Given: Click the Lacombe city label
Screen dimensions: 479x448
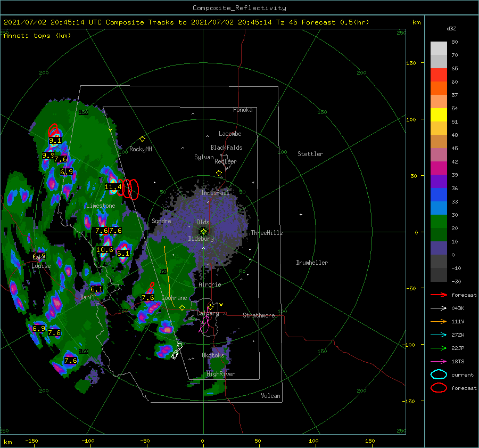Looking at the screenshot, I should [230, 134].
